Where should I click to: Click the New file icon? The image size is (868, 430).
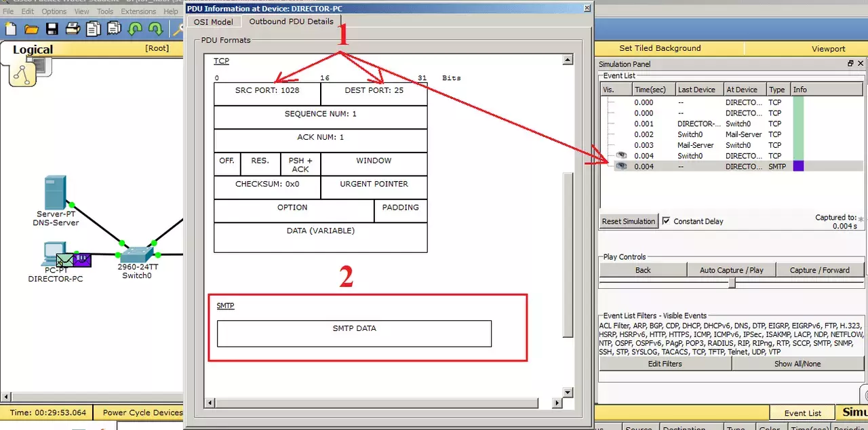(11, 28)
